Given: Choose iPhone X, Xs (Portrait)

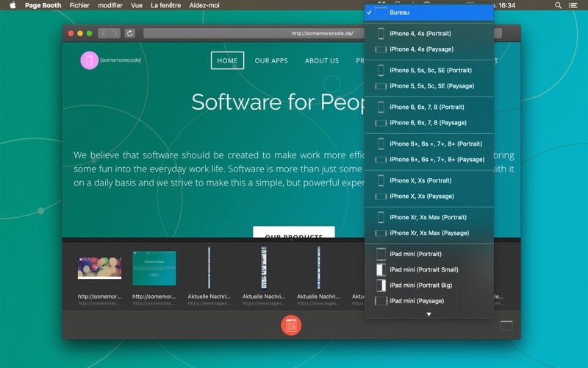Looking at the screenshot, I should [429, 180].
